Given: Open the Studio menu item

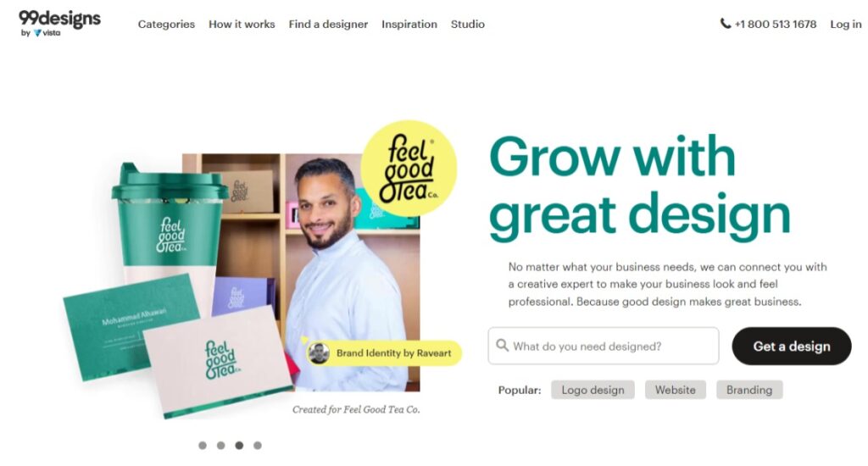Looking at the screenshot, I should coord(468,25).
